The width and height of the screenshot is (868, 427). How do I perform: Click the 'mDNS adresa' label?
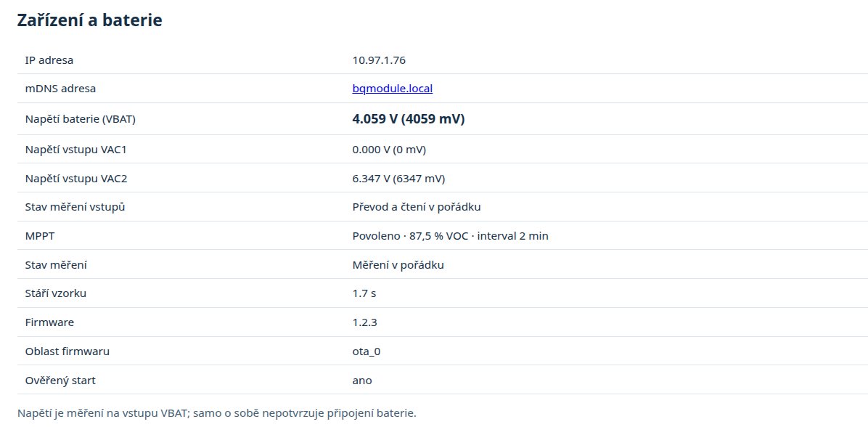pyautogui.click(x=60, y=89)
